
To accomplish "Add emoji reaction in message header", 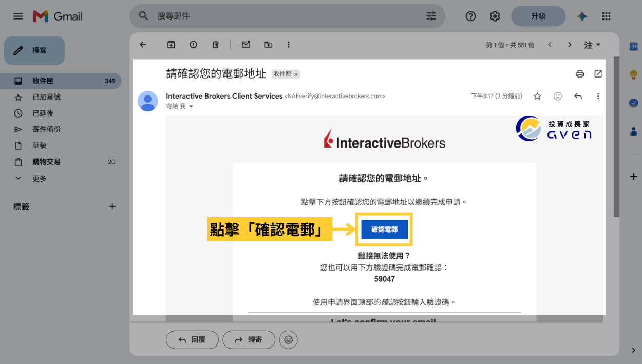I will tap(558, 96).
